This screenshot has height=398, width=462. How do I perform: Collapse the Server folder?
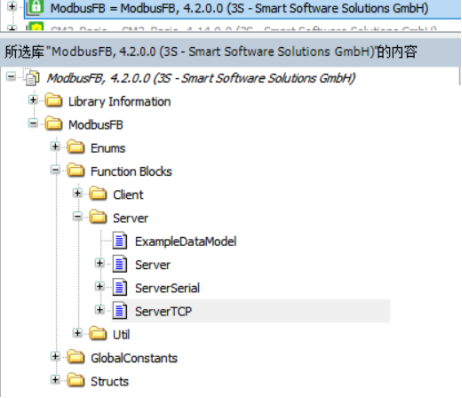77,217
